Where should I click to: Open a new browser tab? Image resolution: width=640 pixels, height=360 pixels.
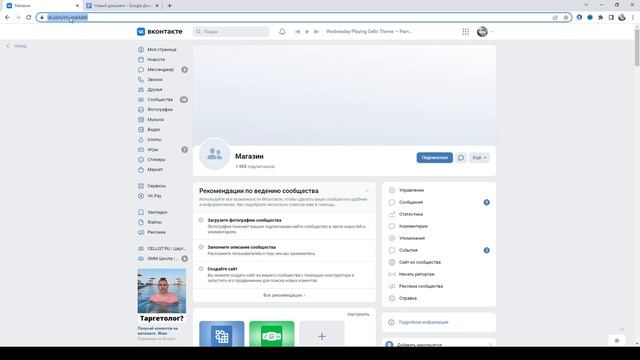pyautogui.click(x=169, y=6)
